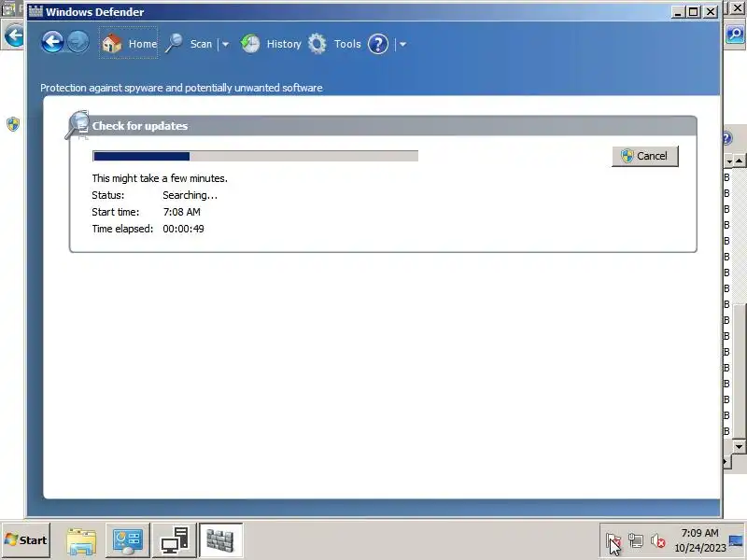Open the Start menu
This screenshot has width=747, height=560.
(x=26, y=540)
